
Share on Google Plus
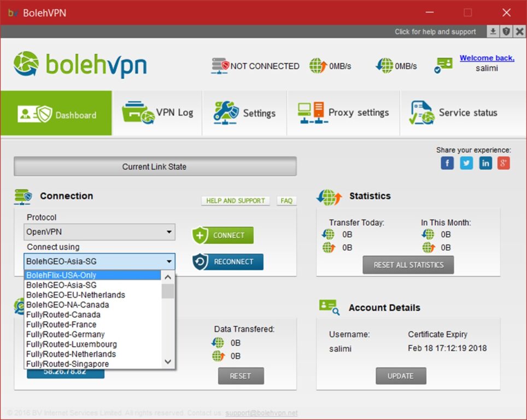[x=503, y=164]
